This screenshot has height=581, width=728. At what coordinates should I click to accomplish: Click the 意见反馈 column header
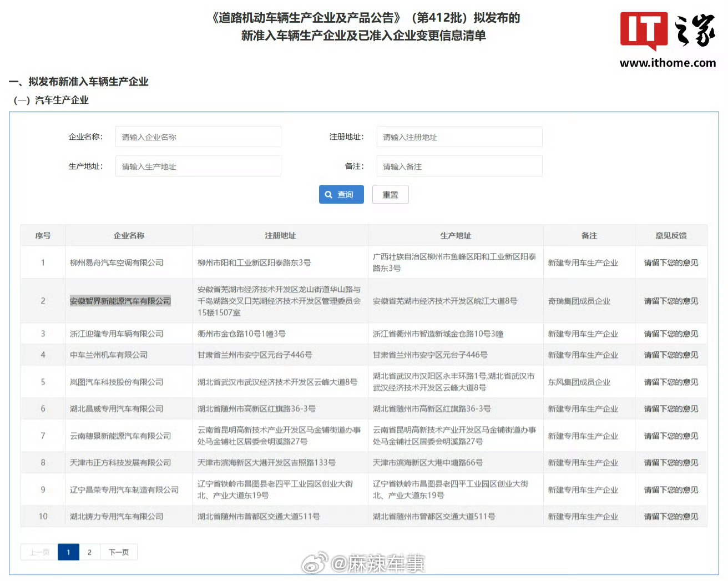[x=671, y=235]
